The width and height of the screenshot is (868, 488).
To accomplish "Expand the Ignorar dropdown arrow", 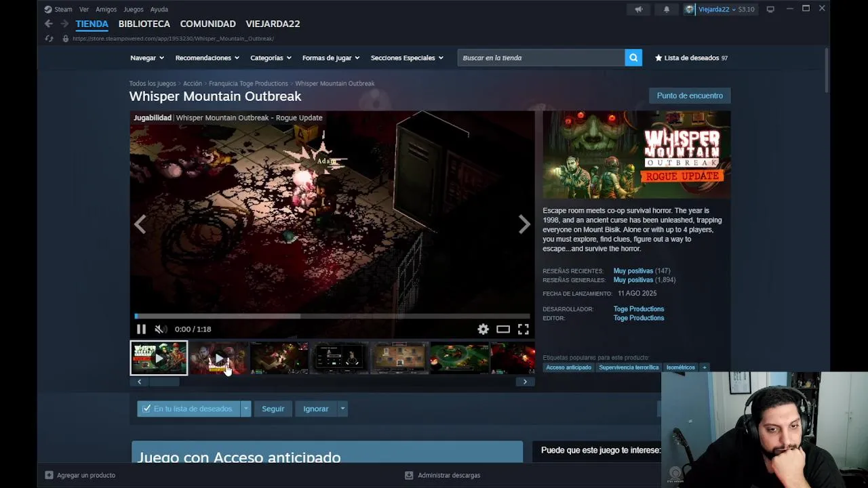I will 342,409.
